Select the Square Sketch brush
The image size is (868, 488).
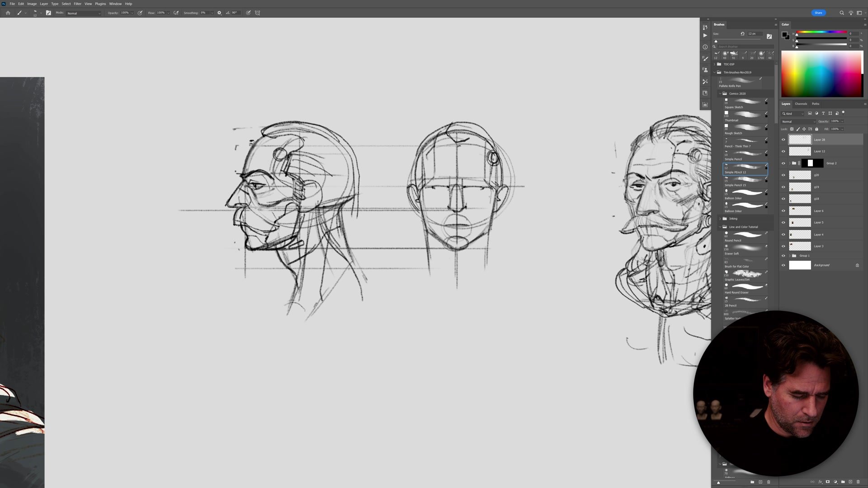(745, 103)
